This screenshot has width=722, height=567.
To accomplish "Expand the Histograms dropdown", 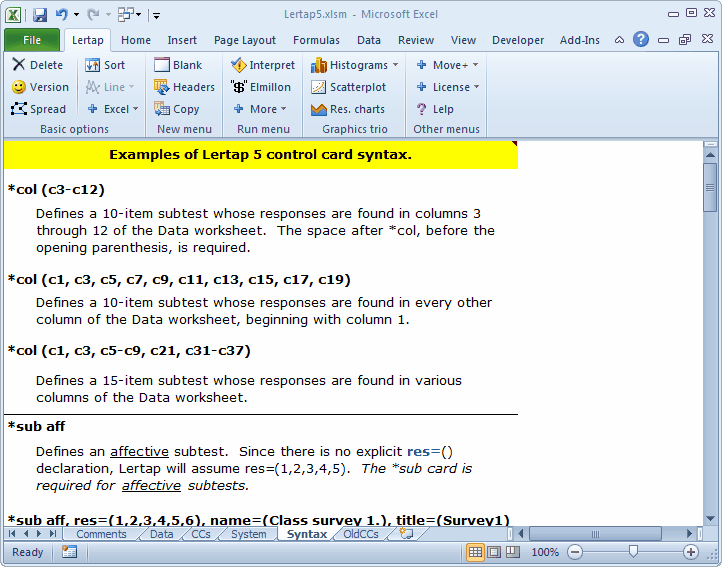I will click(396, 65).
